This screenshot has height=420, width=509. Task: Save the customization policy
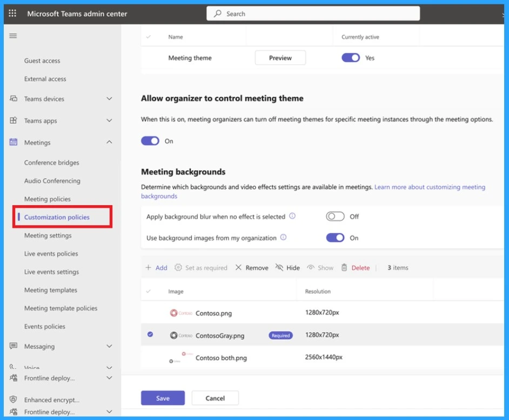pos(163,398)
